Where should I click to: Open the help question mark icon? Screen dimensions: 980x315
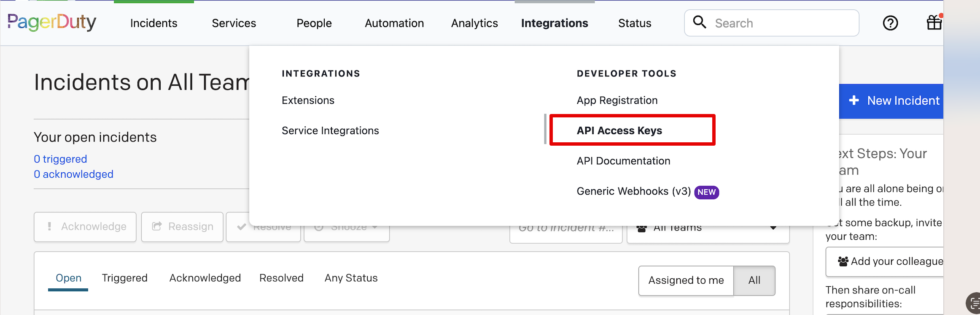pos(890,23)
